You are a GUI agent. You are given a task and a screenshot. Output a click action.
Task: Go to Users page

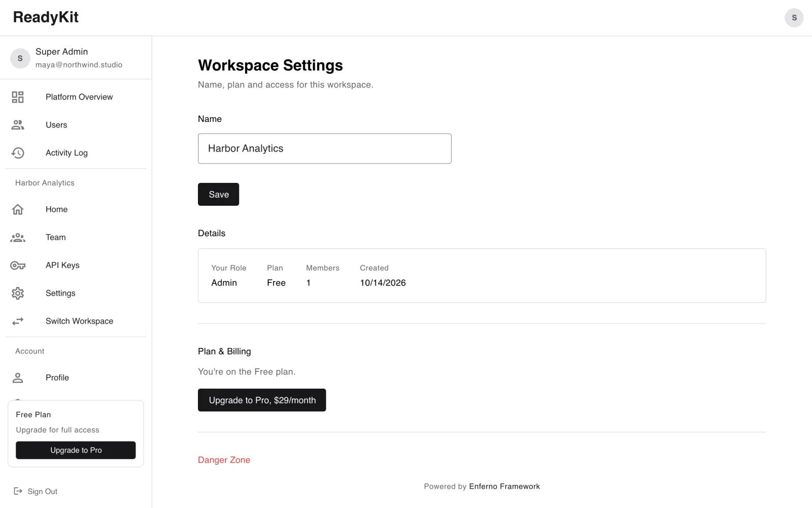pos(76,125)
